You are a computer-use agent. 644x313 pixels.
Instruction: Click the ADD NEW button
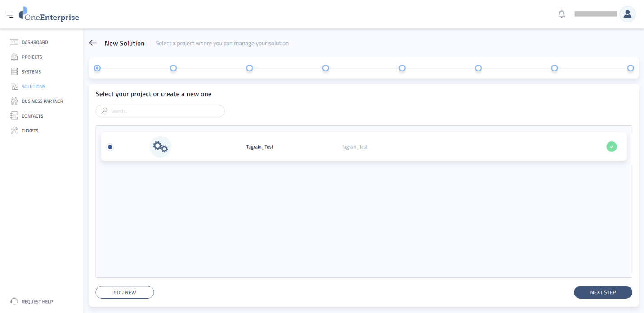tap(125, 292)
